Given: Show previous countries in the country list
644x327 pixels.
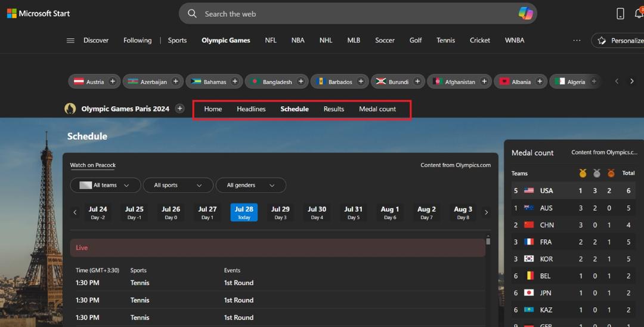Looking at the screenshot, I should [617, 81].
